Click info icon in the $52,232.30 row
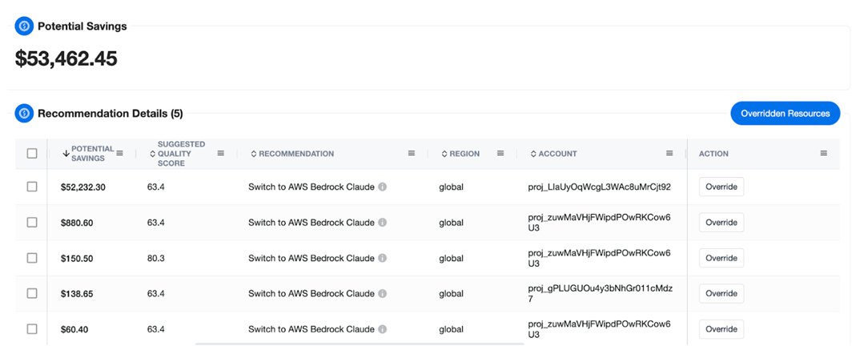The height and width of the screenshot is (362, 868). pyautogui.click(x=383, y=187)
